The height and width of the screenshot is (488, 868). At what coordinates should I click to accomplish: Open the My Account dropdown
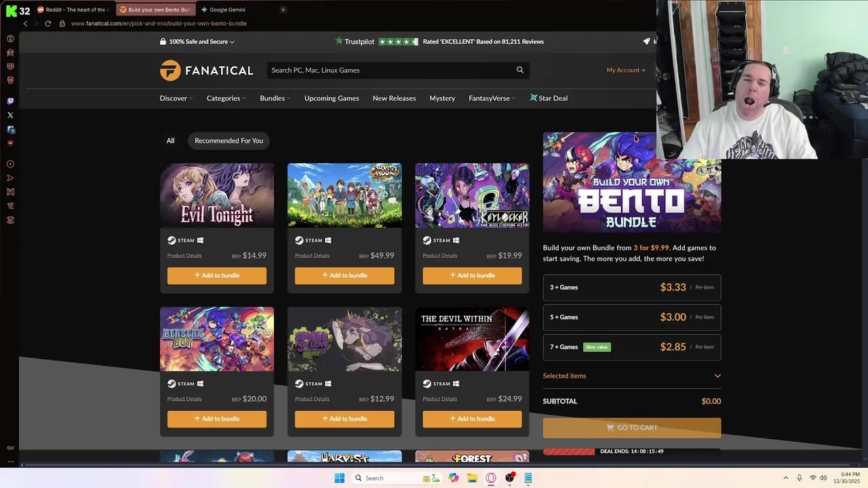(x=626, y=70)
